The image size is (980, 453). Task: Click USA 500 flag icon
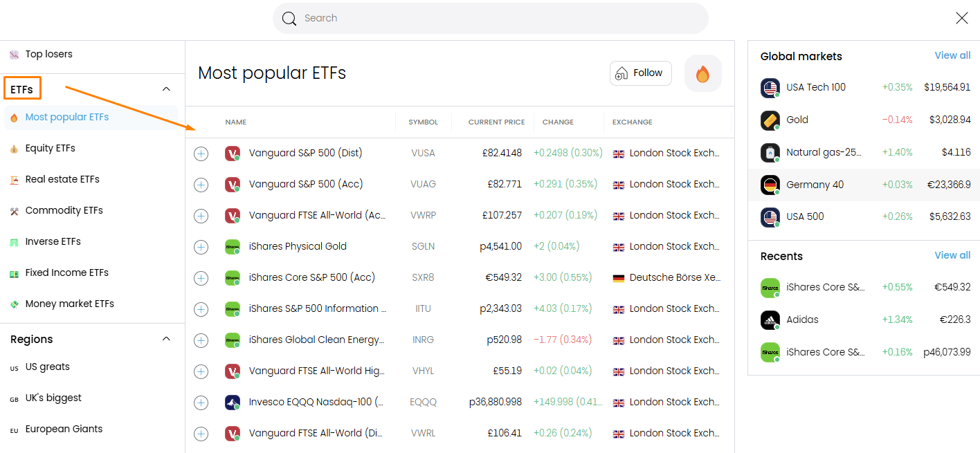pyautogui.click(x=770, y=217)
